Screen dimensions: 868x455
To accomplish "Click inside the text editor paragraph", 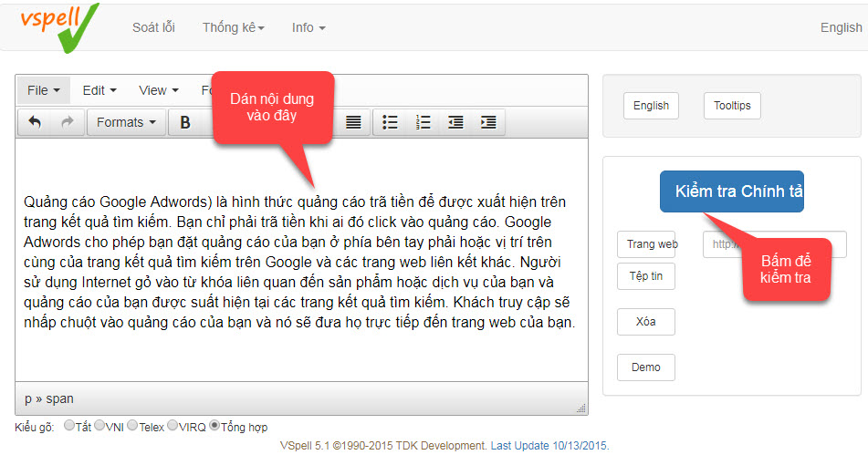I will pyautogui.click(x=299, y=262).
